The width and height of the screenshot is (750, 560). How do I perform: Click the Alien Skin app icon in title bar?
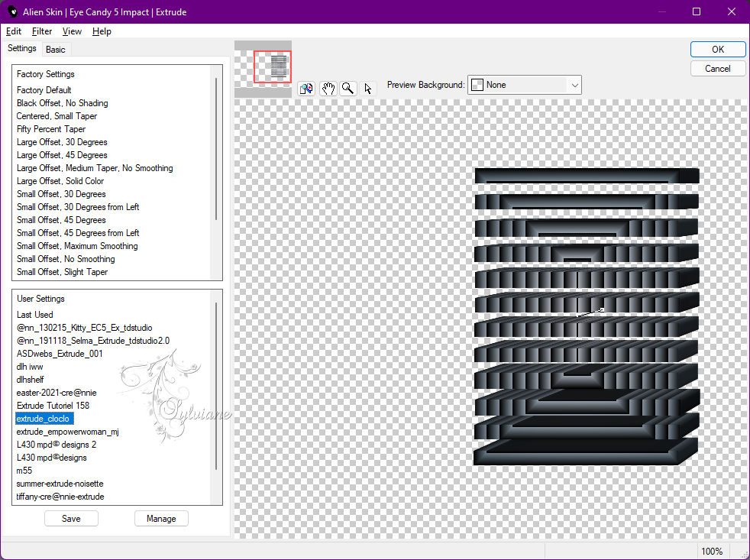click(12, 11)
